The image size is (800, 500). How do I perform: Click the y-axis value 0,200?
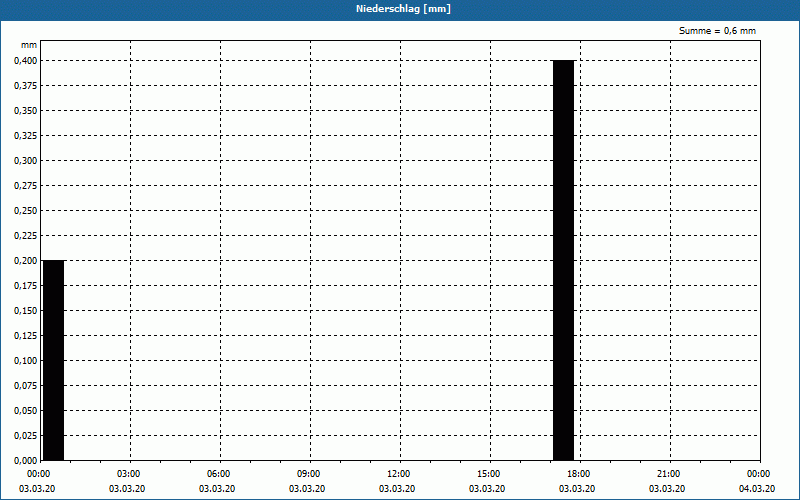[x=26, y=261]
